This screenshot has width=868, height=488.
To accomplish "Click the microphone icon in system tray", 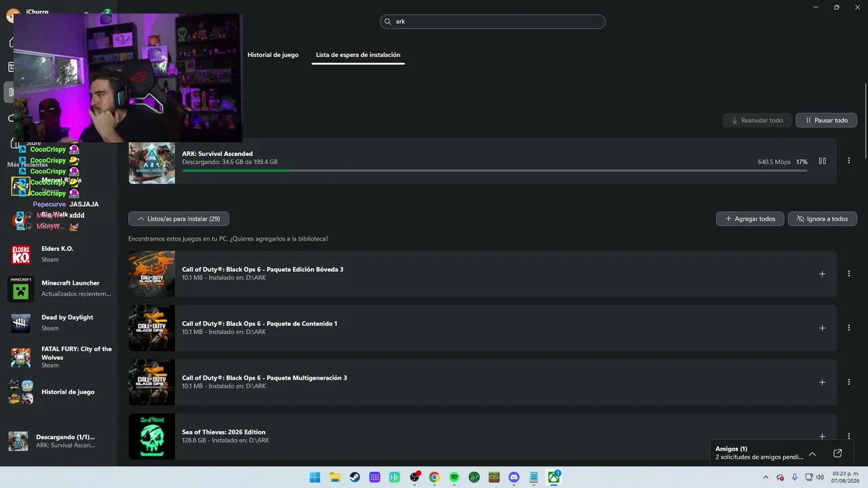I will pos(795,477).
